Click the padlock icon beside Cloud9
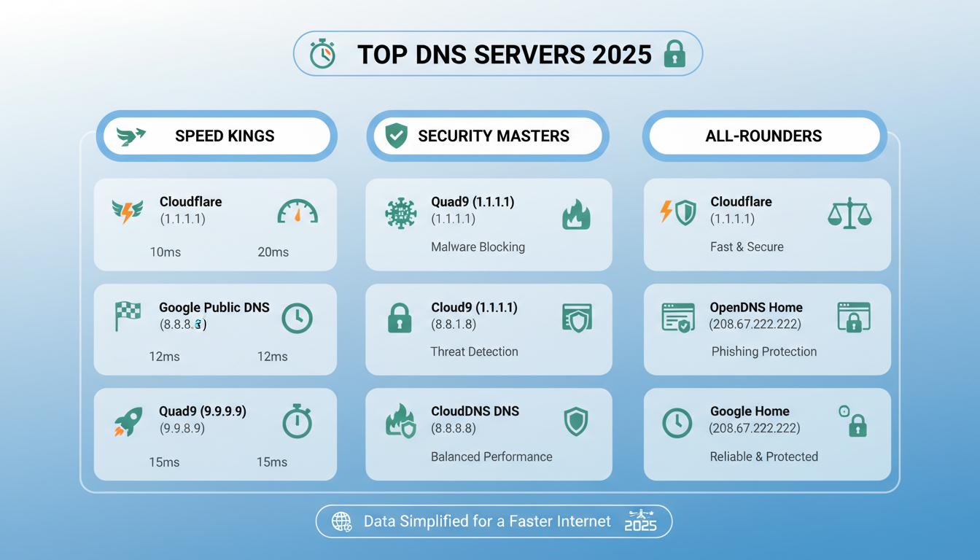This screenshot has height=560, width=980. [400, 319]
